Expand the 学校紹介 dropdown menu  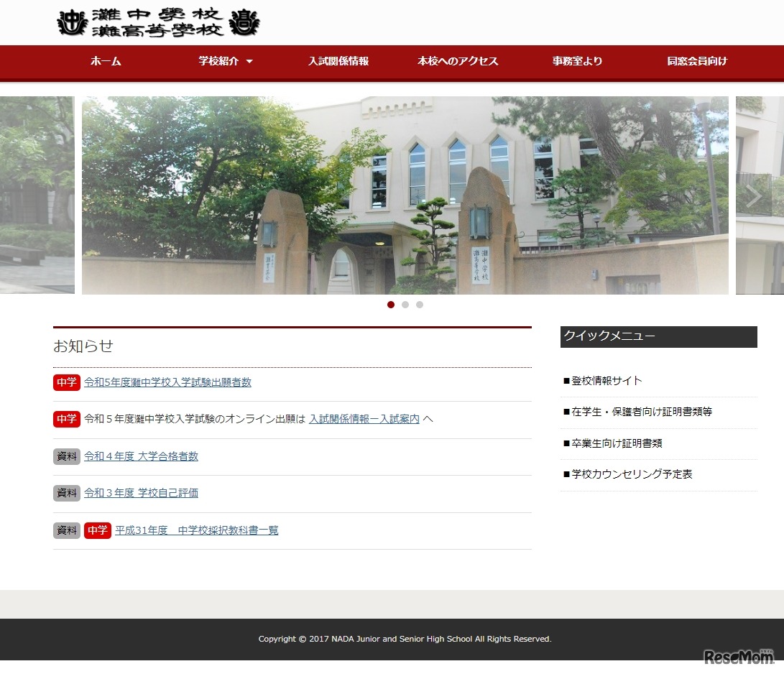[226, 61]
